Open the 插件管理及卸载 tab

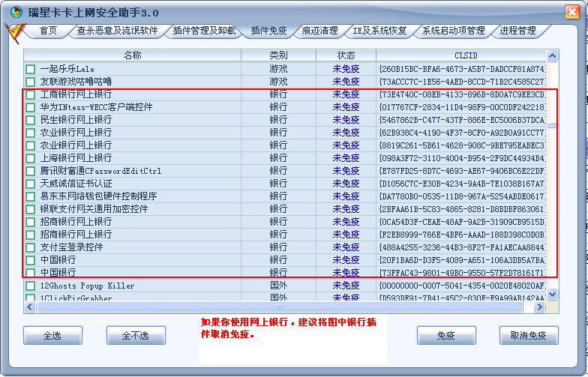pyautogui.click(x=204, y=31)
